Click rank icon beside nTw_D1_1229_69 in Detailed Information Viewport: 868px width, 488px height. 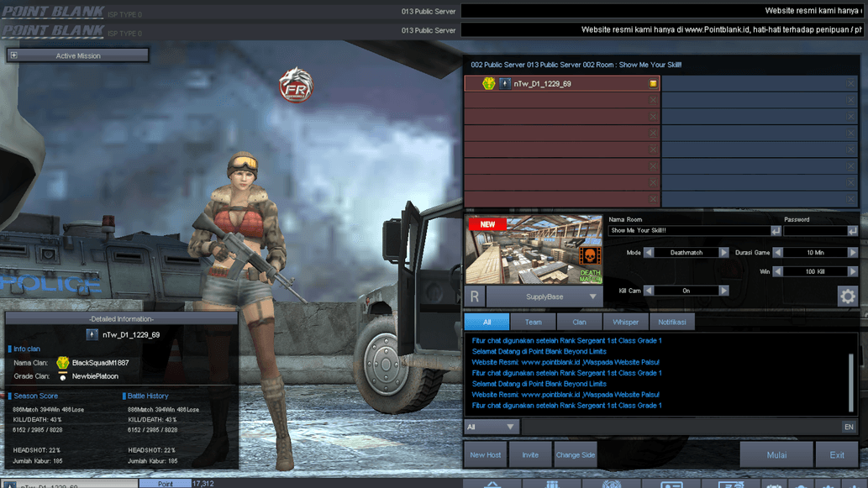pos(92,335)
